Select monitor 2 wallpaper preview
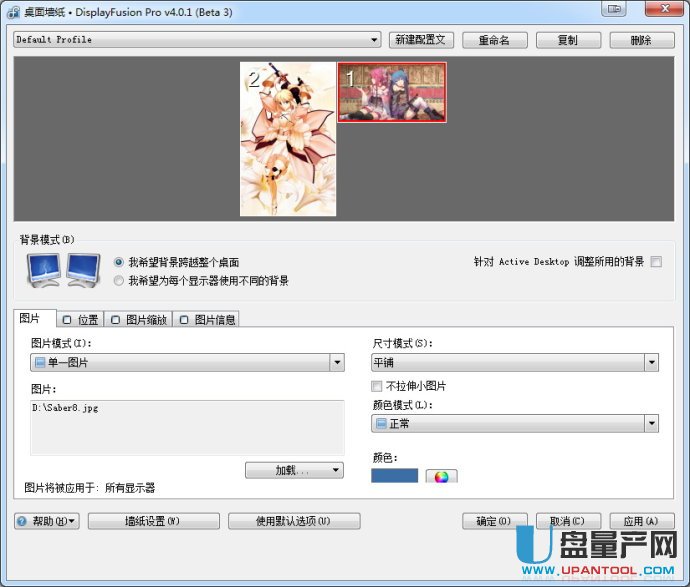Viewport: 690px width, 587px height. (288, 139)
